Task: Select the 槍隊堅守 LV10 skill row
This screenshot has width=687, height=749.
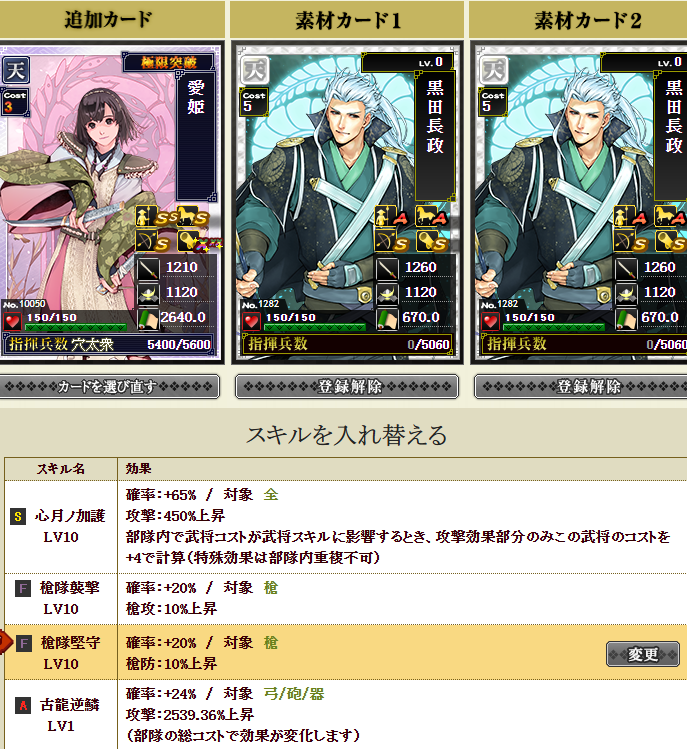Action: (x=346, y=652)
